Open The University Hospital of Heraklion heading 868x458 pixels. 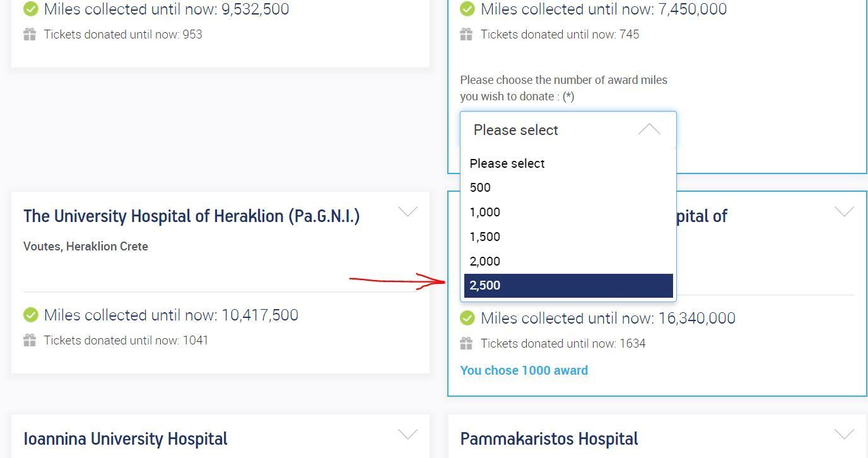[191, 216]
